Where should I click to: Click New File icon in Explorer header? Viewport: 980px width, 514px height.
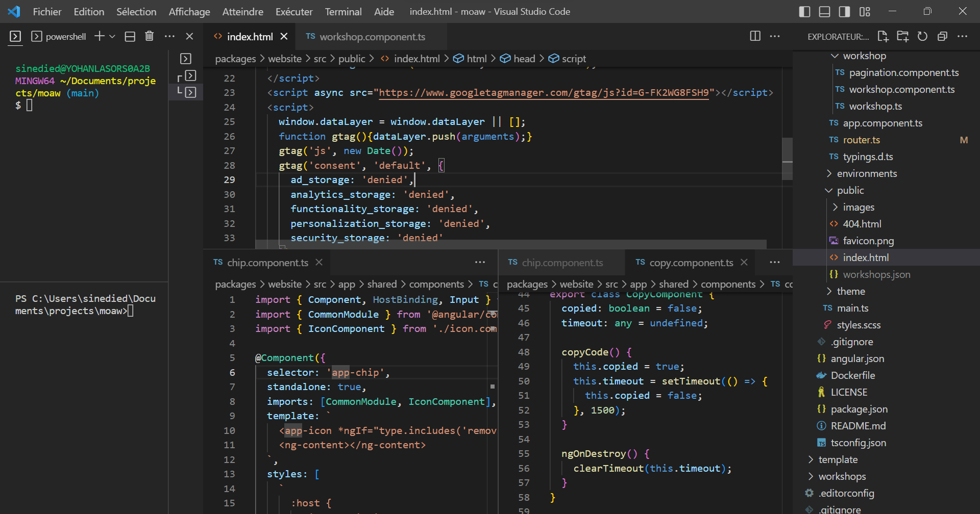coord(883,36)
